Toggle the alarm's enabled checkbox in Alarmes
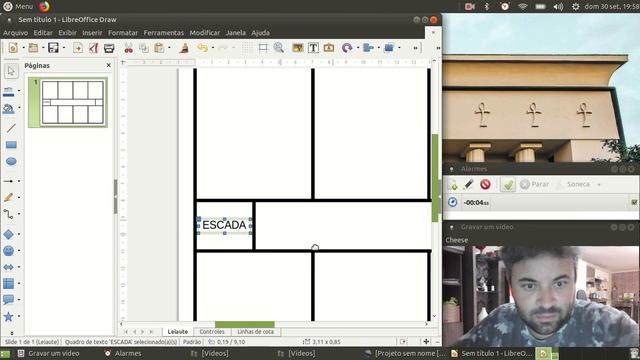This screenshot has height=360, width=640. 634,202
